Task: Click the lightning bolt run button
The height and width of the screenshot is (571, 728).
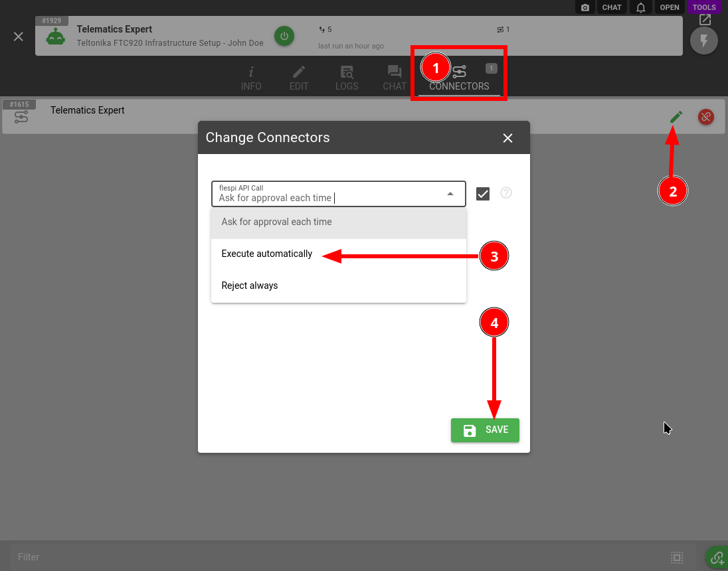Action: pyautogui.click(x=704, y=41)
